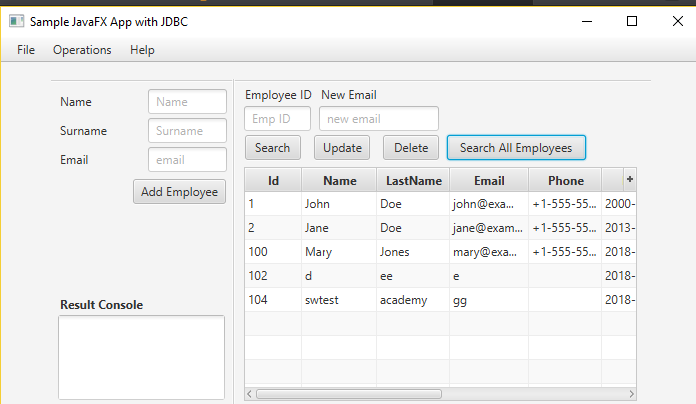
Task: Click the date cell 2000-
Action: point(619,204)
